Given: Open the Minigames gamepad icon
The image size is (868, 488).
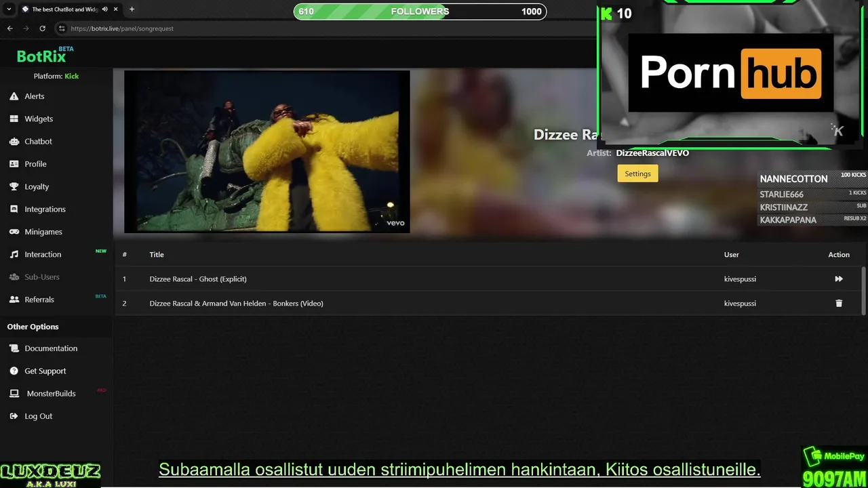Looking at the screenshot, I should (x=14, y=232).
